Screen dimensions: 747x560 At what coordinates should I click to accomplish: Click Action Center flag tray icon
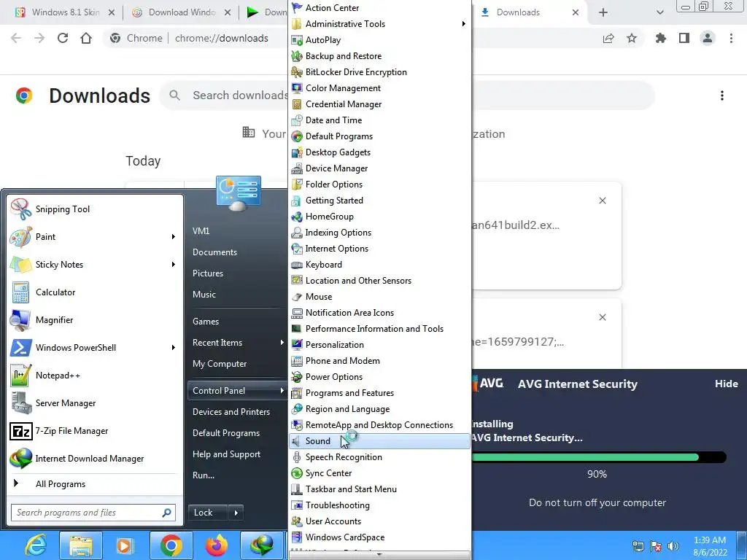pyautogui.click(x=656, y=546)
